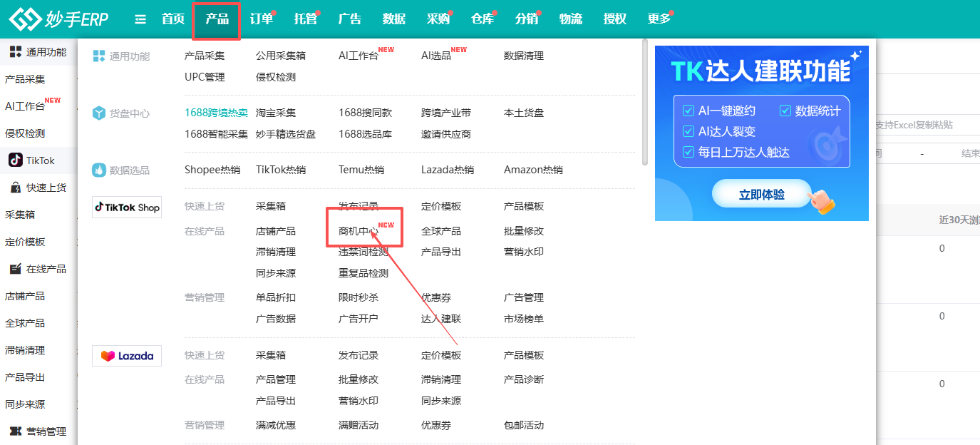This screenshot has height=445, width=980.
Task: Open 达人建联 under TikTok 营销管理
Action: pyautogui.click(x=441, y=319)
